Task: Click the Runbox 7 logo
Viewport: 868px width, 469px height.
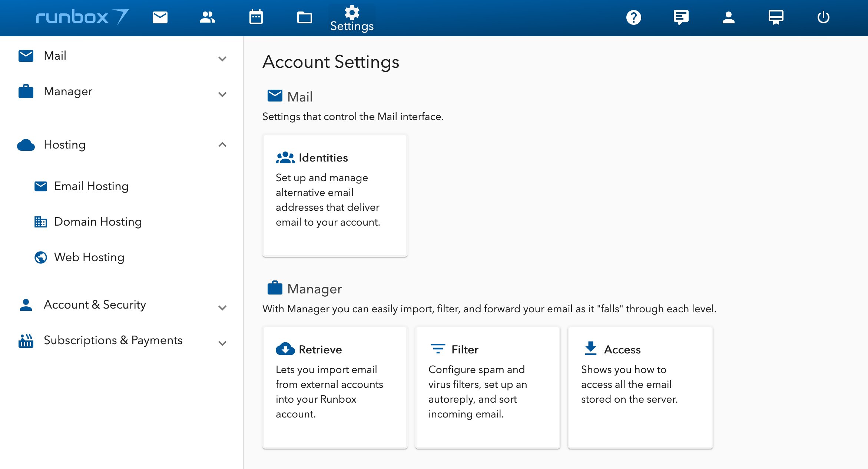Action: tap(82, 17)
